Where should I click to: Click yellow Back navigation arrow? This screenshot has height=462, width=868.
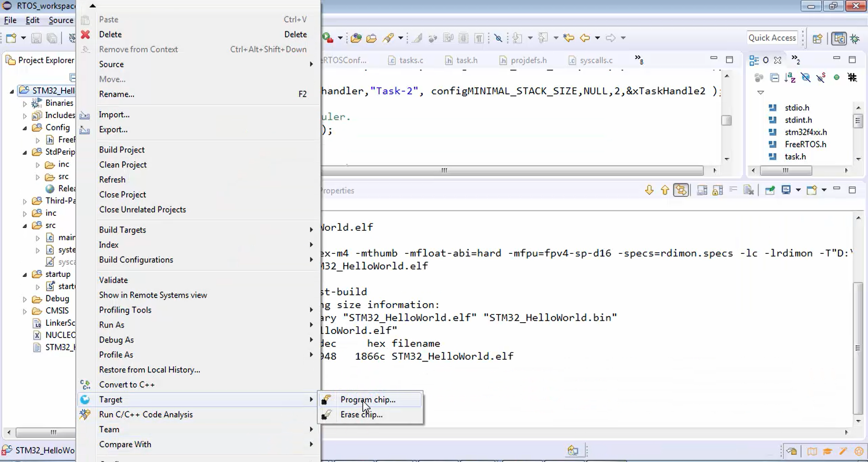585,38
